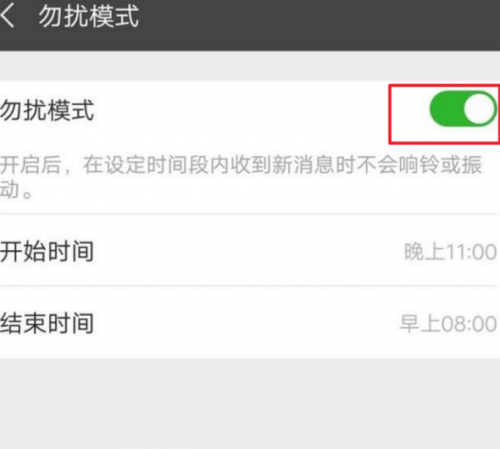This screenshot has width=500, height=449.
Task: Select the 勿扰模式 row label
Action: pyautogui.click(x=47, y=110)
